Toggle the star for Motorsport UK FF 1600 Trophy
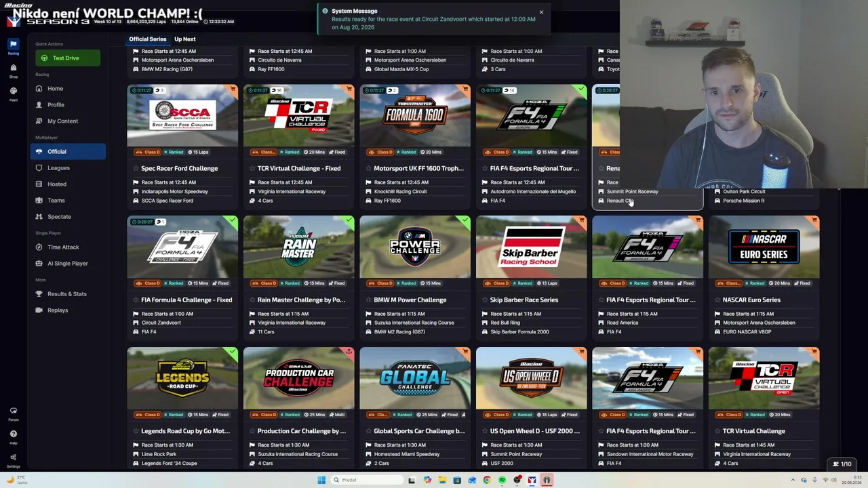Screen dimensions: 868x488 click(368, 168)
